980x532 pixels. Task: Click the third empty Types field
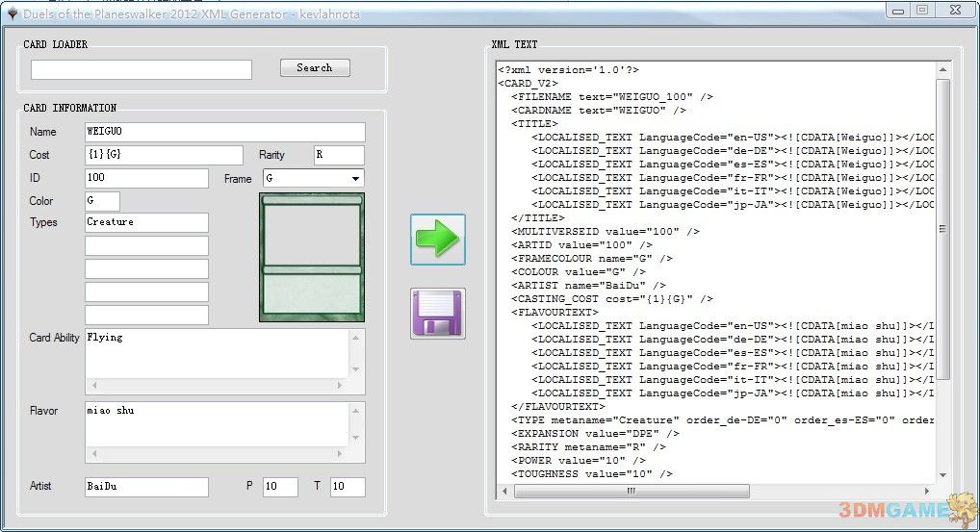point(146,268)
